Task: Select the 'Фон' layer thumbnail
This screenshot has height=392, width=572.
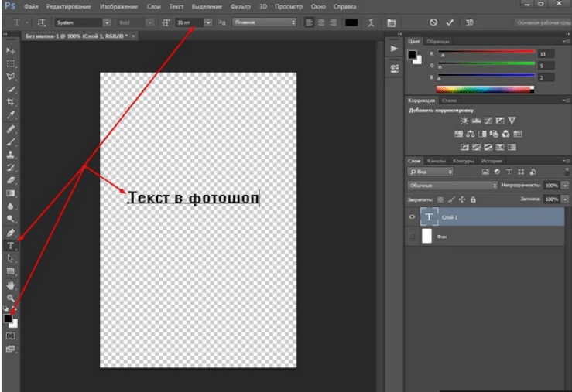Action: 426,237
